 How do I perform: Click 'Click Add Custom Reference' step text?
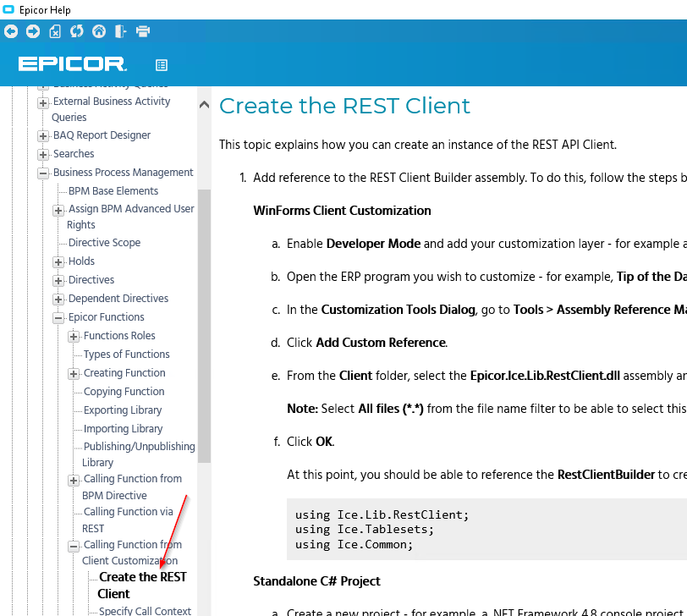(x=366, y=343)
